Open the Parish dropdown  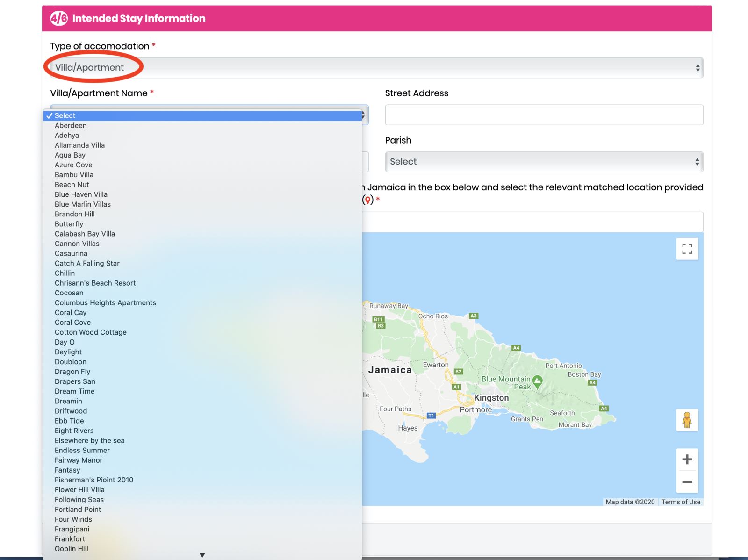pyautogui.click(x=544, y=161)
